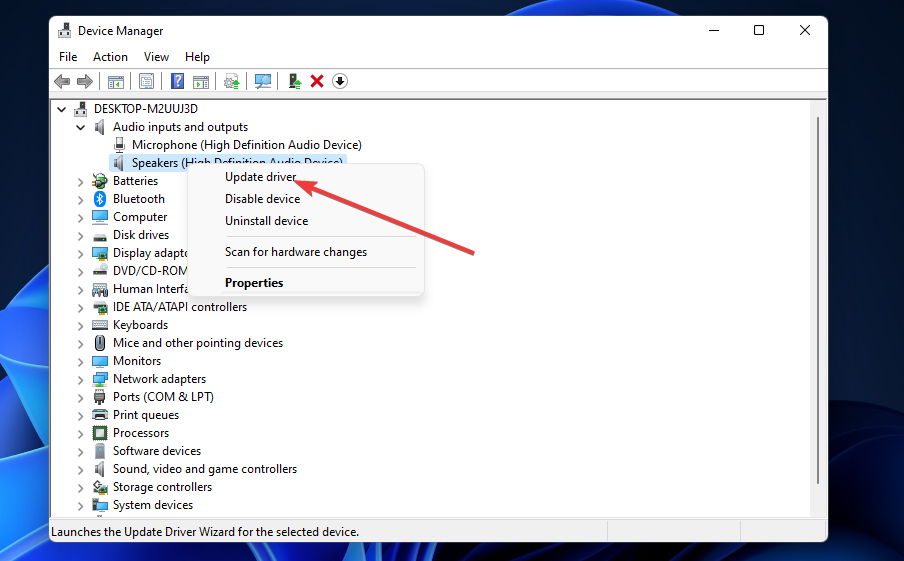The width and height of the screenshot is (904, 561).
Task: Toggle the Show/Hide Action Pane toolbar icon
Action: tap(201, 81)
